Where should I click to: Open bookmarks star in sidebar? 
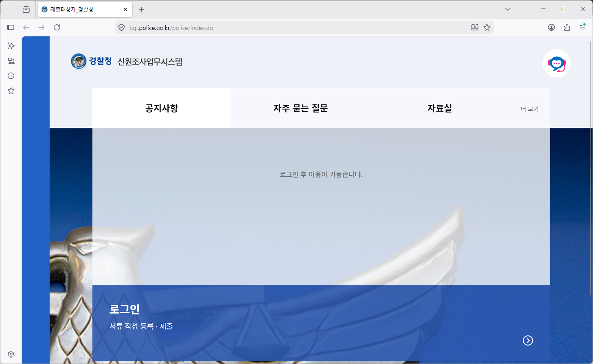[11, 91]
